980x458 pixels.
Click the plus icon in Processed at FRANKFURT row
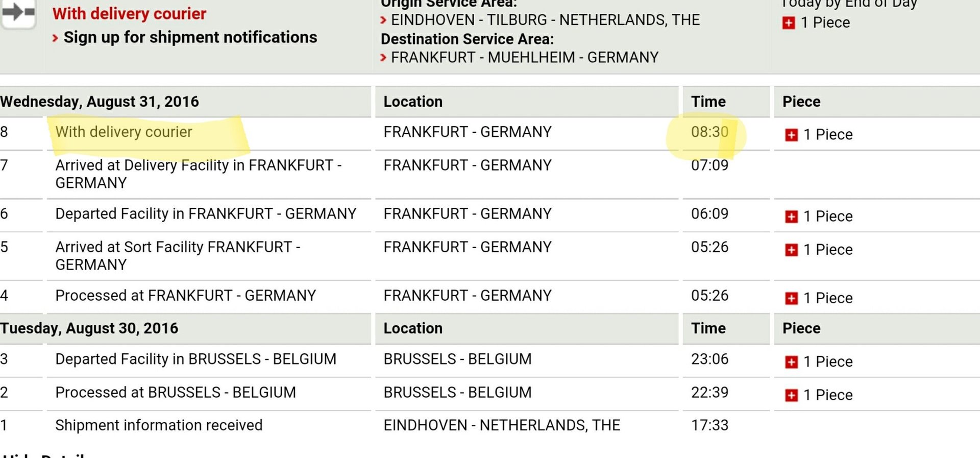[x=791, y=298]
